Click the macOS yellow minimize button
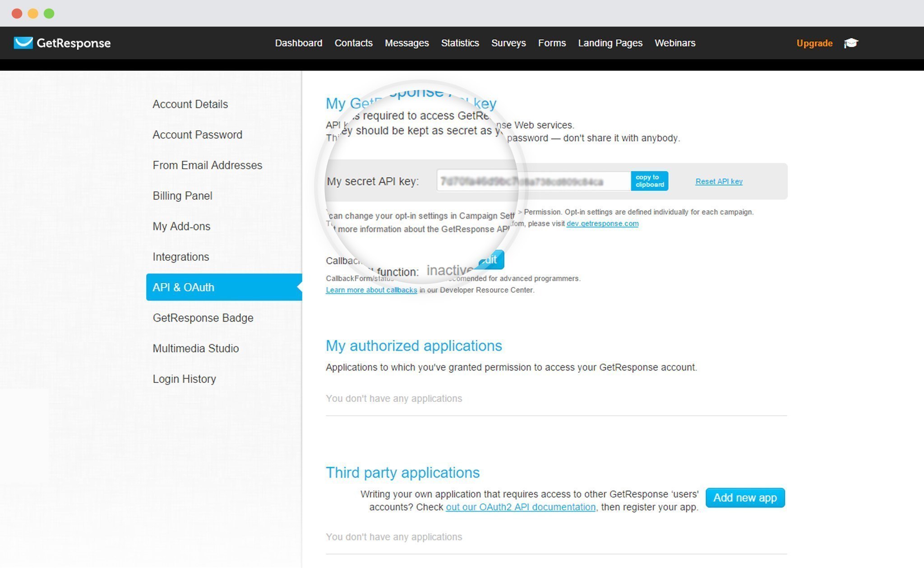The width and height of the screenshot is (924, 568). 33,14
